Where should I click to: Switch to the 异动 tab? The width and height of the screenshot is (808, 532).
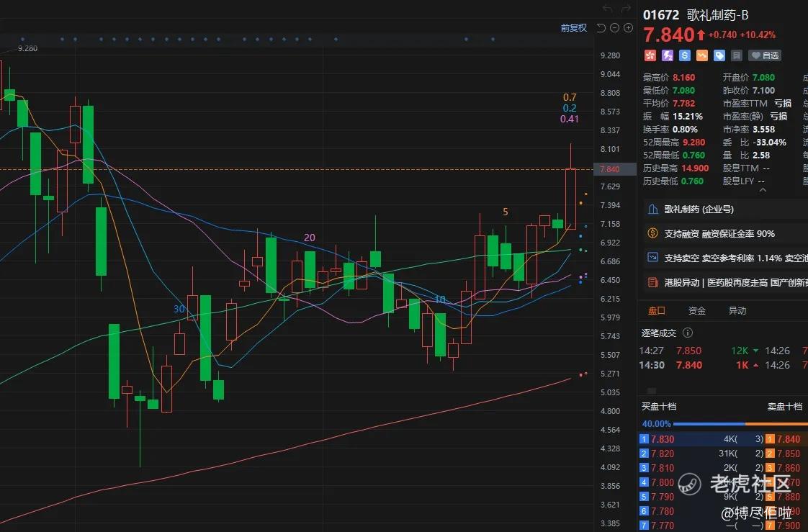point(737,310)
